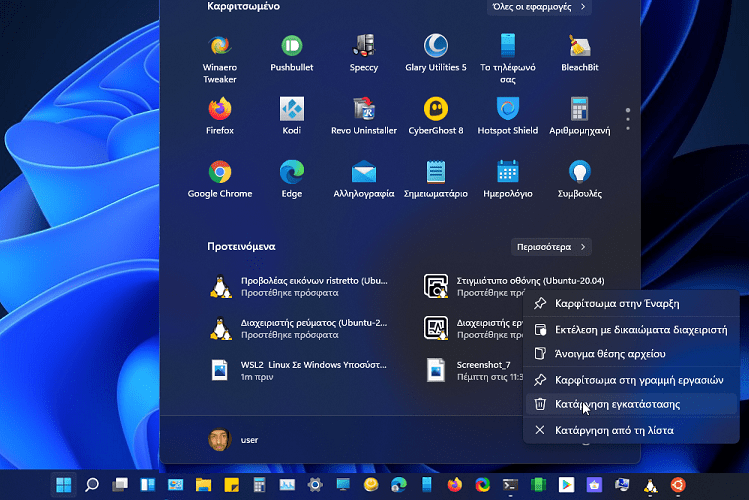Choose Κατάργηση εγκατάστασης
Screen dimensions: 749x500
(x=631, y=404)
